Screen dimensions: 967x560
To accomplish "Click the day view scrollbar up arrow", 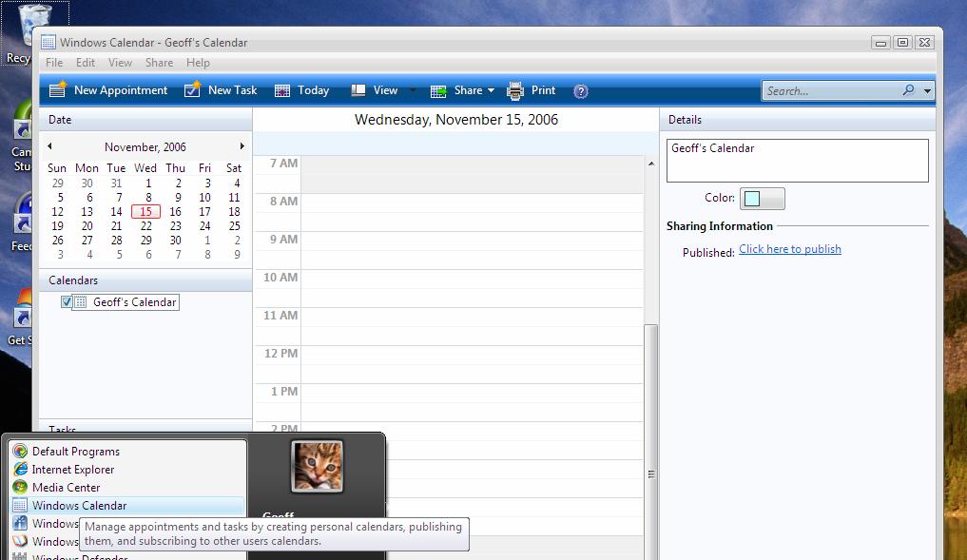I will pyautogui.click(x=651, y=164).
